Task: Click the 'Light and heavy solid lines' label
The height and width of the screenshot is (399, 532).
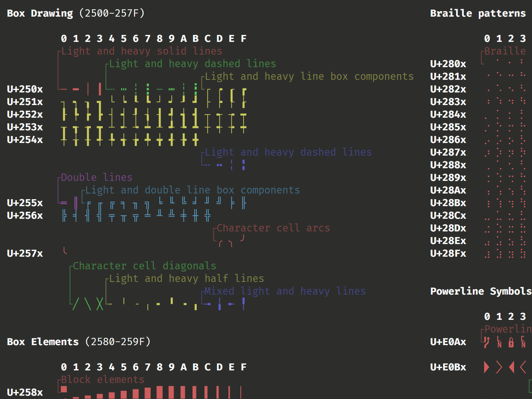Action: click(x=142, y=51)
